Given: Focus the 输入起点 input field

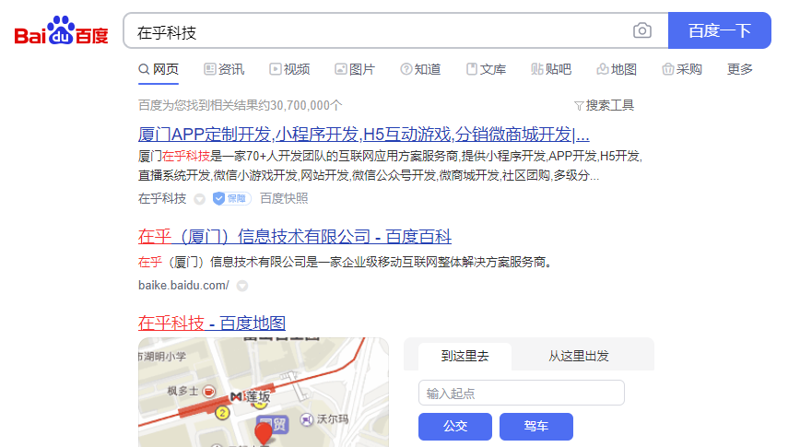Looking at the screenshot, I should pyautogui.click(x=521, y=393).
